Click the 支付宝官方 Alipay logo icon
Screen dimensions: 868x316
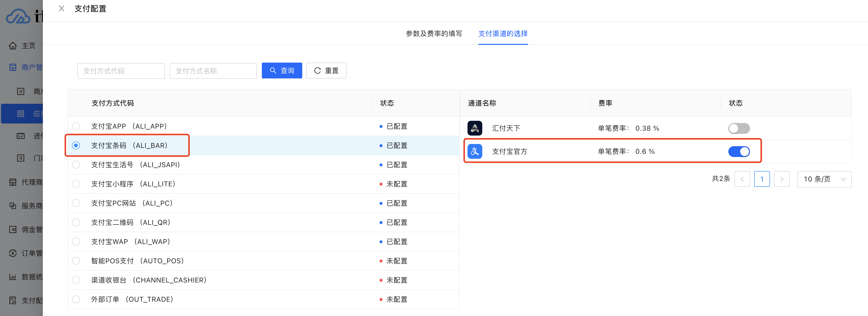tap(474, 151)
